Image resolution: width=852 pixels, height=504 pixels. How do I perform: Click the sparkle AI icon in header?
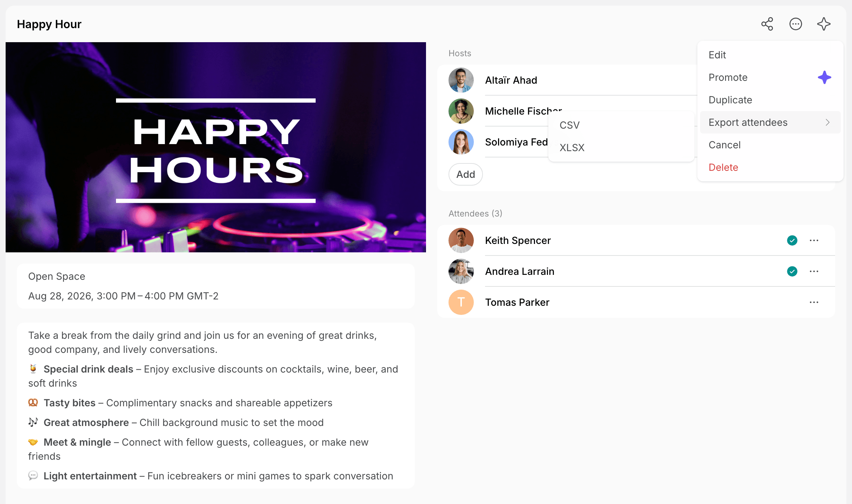[x=824, y=24]
